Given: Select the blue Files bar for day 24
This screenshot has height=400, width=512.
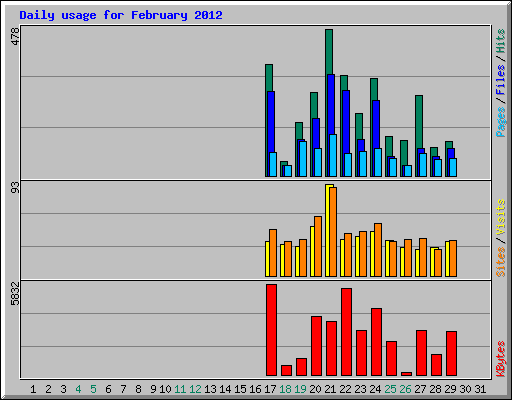Looking at the screenshot, I should (x=376, y=124).
